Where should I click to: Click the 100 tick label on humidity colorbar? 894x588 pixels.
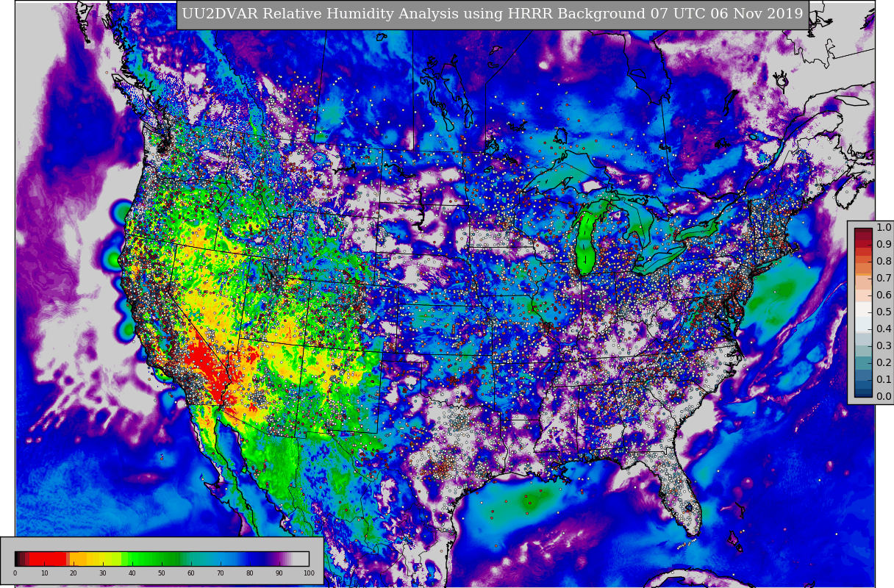coord(309,573)
